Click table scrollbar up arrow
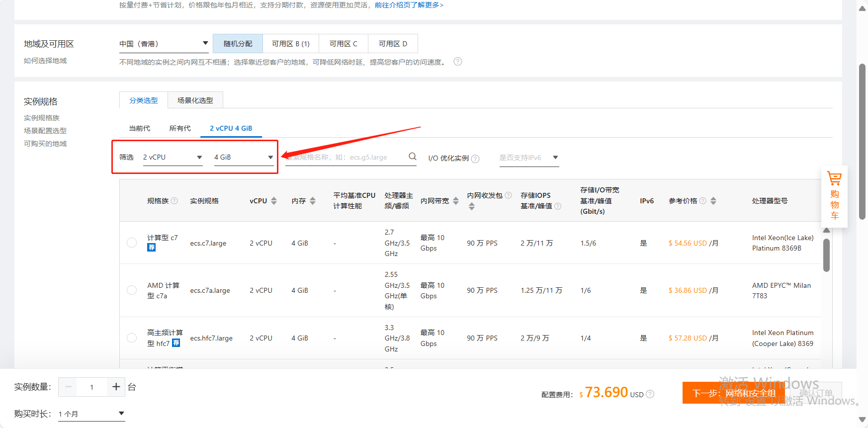The height and width of the screenshot is (428, 868). [826, 230]
